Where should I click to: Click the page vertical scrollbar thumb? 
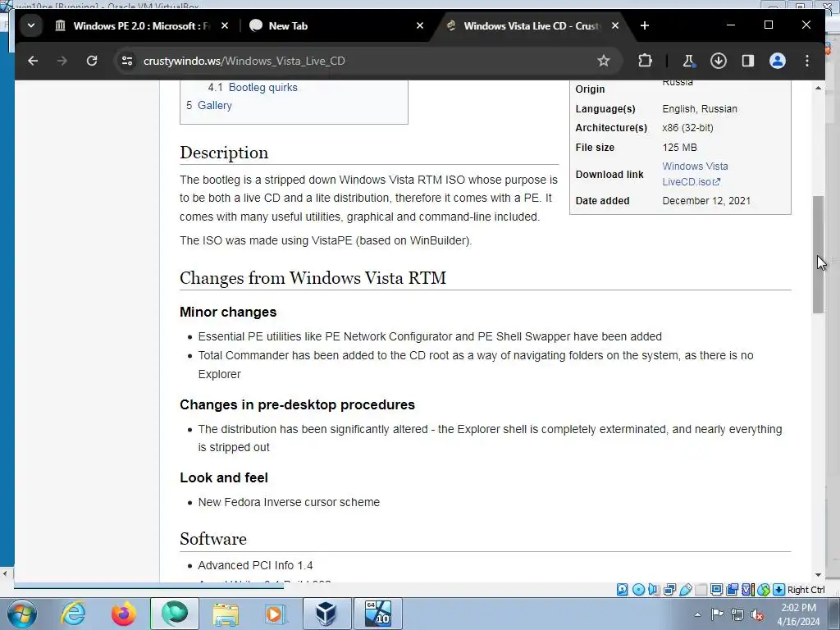[x=818, y=254]
